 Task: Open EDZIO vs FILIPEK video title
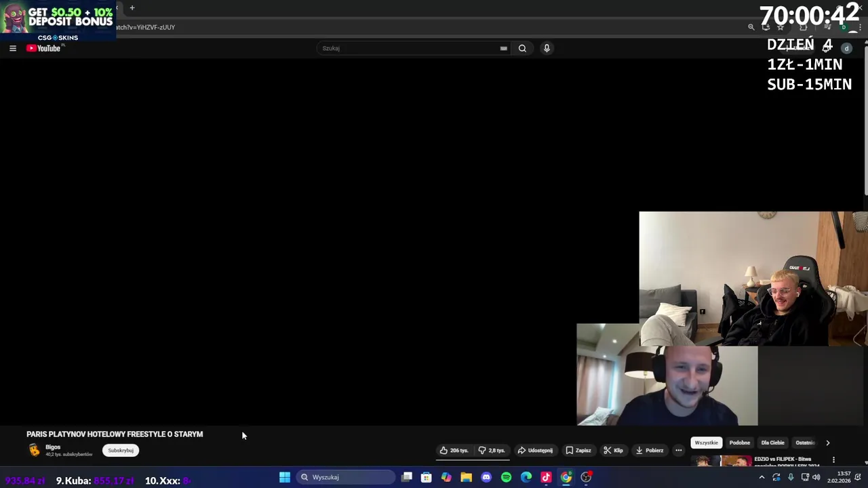tap(787, 461)
